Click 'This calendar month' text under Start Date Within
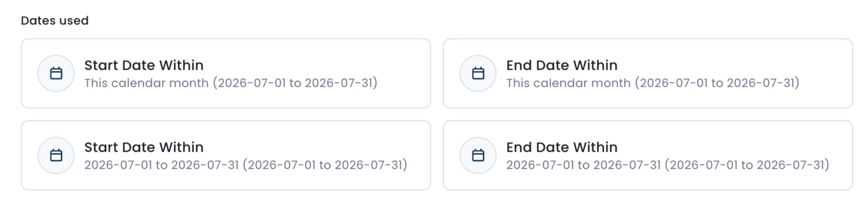 147,83
